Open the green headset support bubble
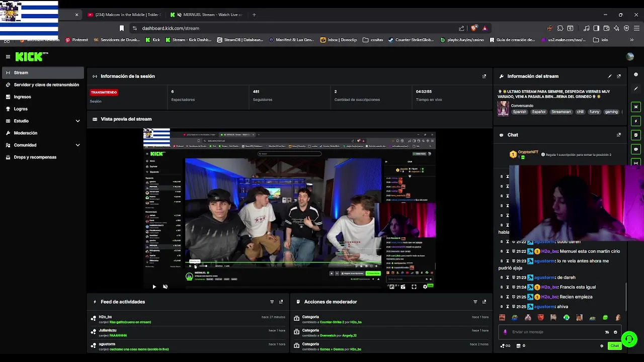This screenshot has width=644, height=362. coord(629,339)
